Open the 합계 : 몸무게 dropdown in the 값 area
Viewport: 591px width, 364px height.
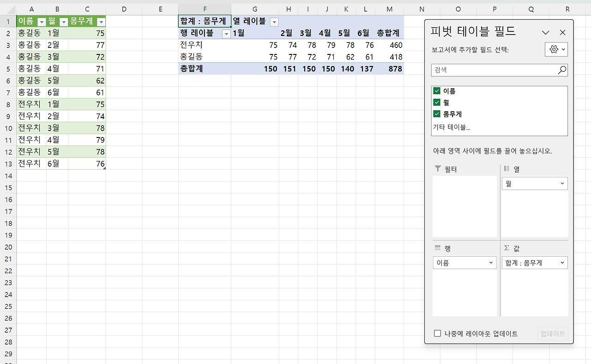pos(563,263)
